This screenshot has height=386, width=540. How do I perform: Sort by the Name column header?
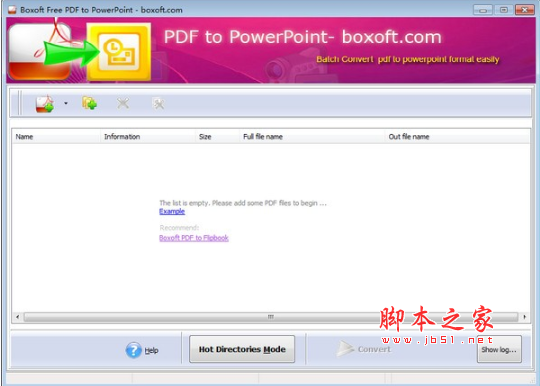coord(56,137)
